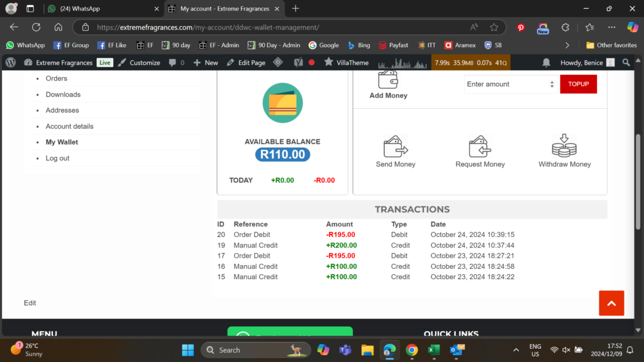
Task: Click the Enter amount input field
Action: 506,84
